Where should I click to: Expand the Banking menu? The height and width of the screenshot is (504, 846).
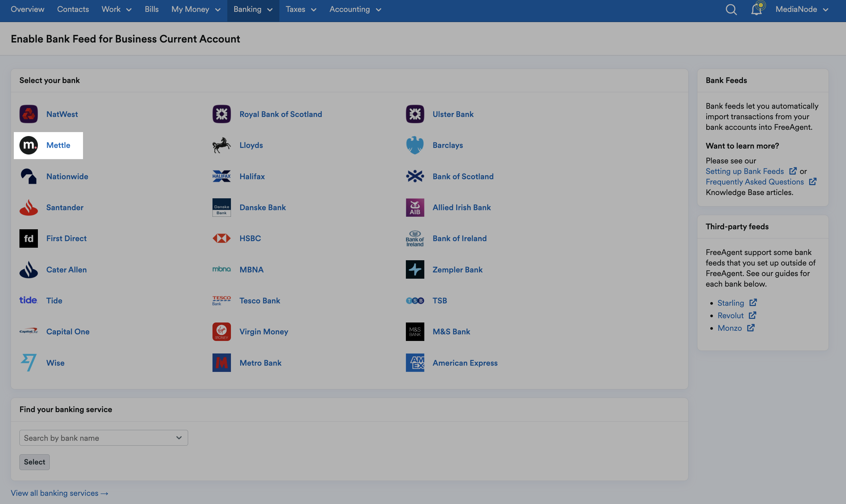pyautogui.click(x=253, y=10)
